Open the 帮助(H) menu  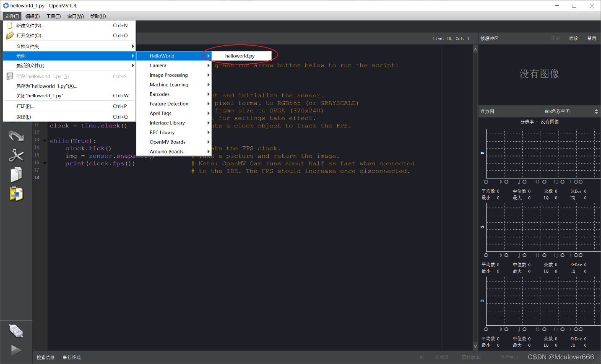pyautogui.click(x=98, y=16)
